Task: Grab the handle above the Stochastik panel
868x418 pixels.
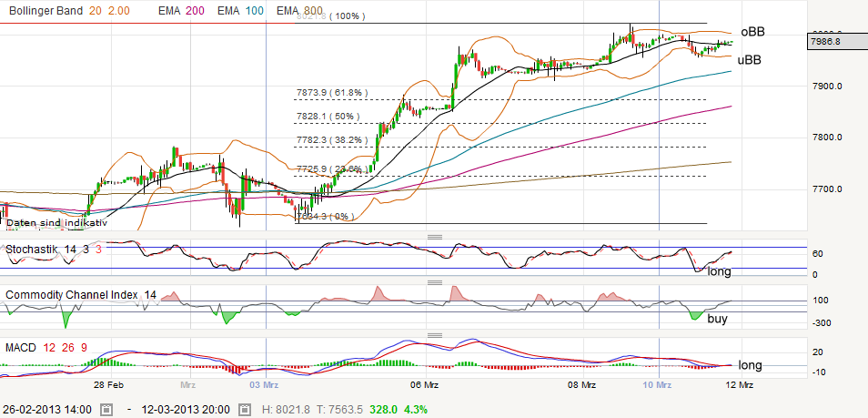Action: pos(435,237)
